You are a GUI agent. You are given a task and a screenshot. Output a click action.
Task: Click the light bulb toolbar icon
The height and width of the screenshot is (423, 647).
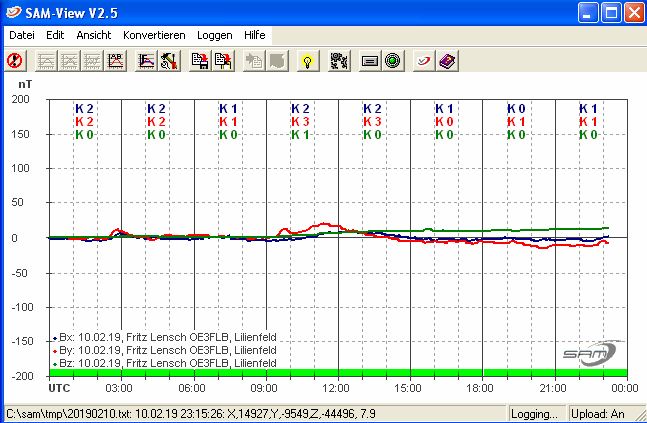coord(308,60)
